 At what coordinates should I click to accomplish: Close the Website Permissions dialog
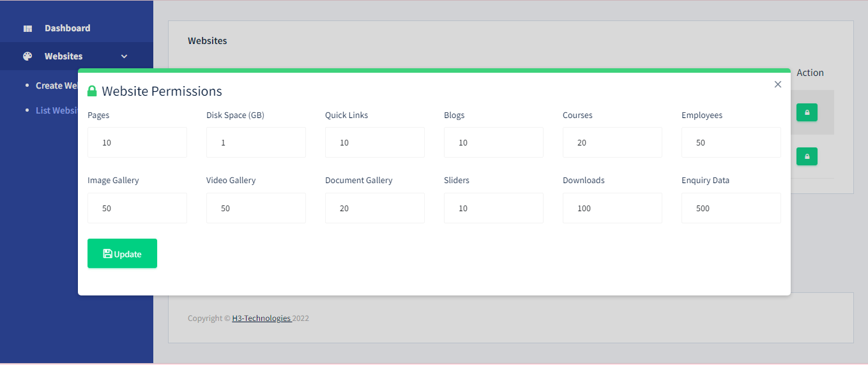[x=777, y=84]
